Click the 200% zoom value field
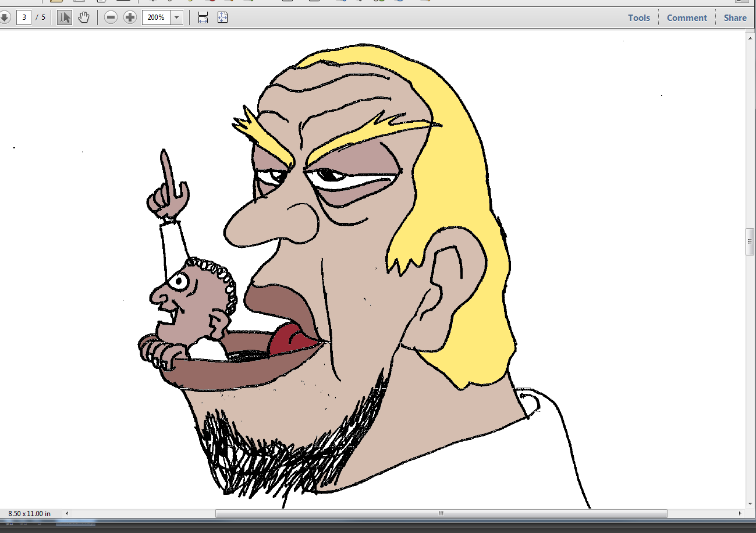Image resolution: width=756 pixels, height=533 pixels. click(x=156, y=17)
